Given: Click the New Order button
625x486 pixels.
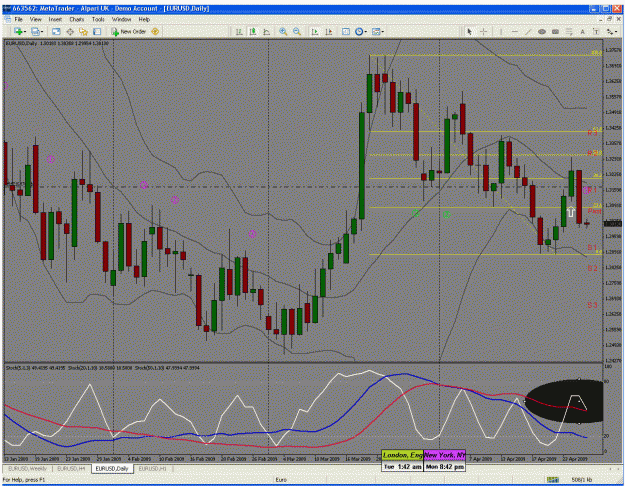Looking at the screenshot, I should pos(129,31).
